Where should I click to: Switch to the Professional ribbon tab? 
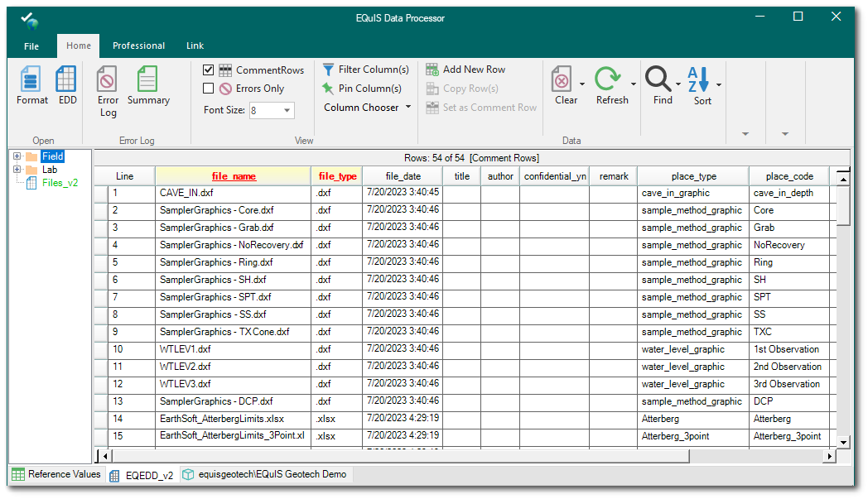[138, 46]
